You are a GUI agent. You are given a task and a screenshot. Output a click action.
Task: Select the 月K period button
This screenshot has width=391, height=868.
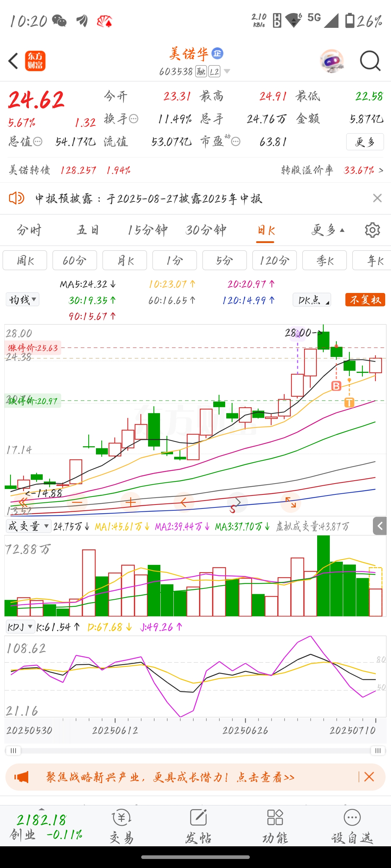(x=125, y=260)
